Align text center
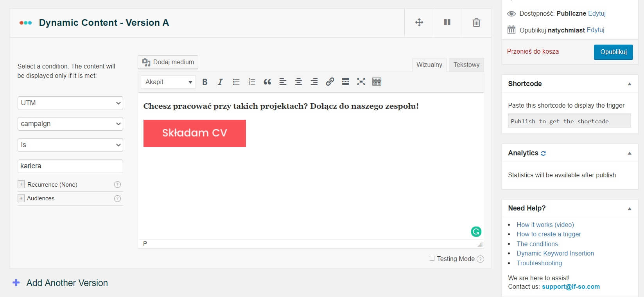Viewport: 644px width, 297px height. coord(298,82)
